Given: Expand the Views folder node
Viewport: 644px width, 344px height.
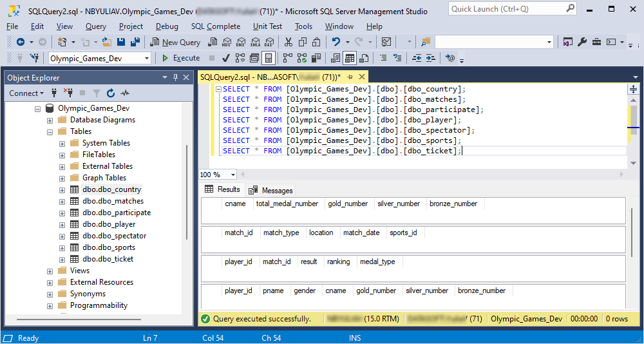Looking at the screenshot, I should (50, 271).
